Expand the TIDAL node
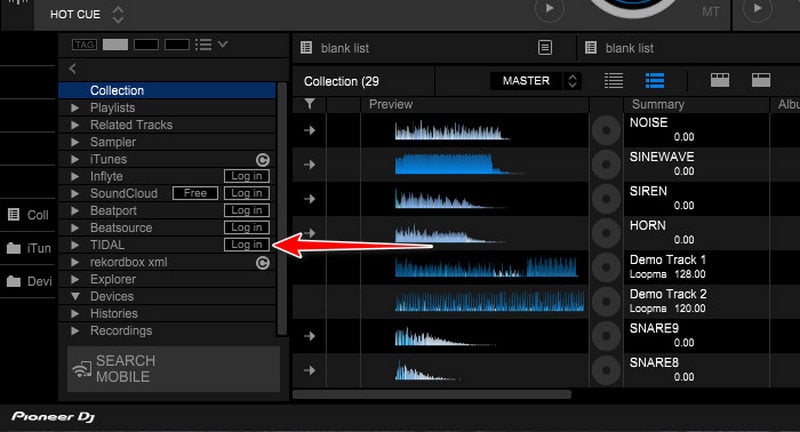800x432 pixels. point(75,245)
